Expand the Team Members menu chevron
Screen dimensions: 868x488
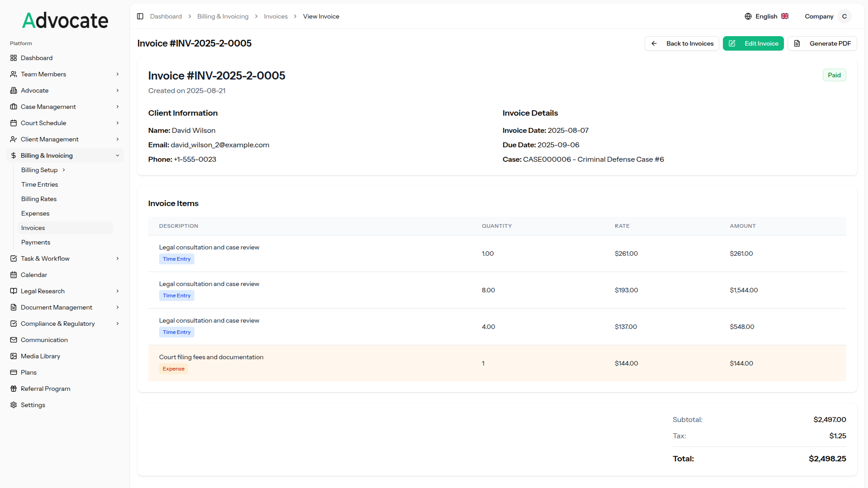click(118, 74)
